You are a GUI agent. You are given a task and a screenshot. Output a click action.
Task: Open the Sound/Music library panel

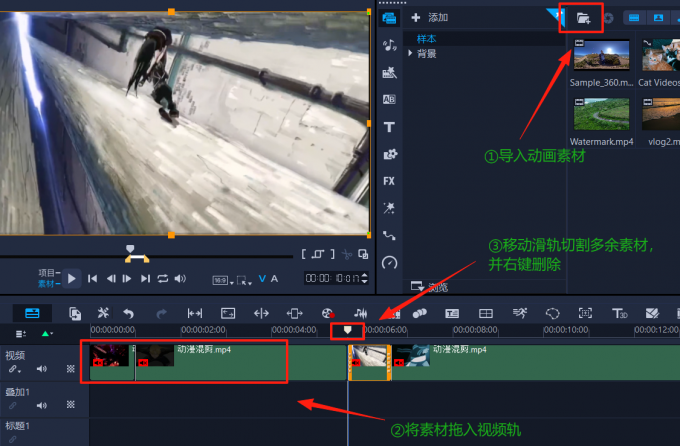[x=389, y=45]
